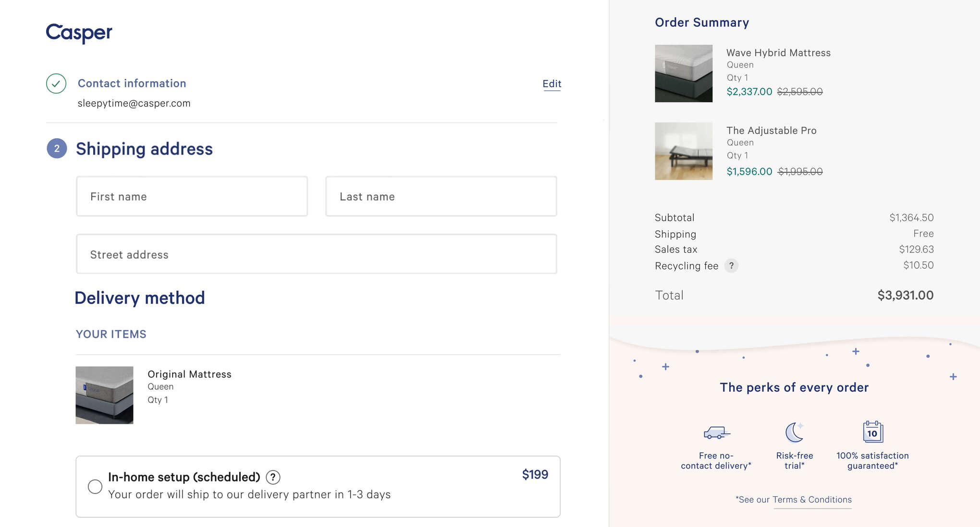Click the Wave Hybrid Mattress thumbnail
Image resolution: width=980 pixels, height=527 pixels.
683,73
